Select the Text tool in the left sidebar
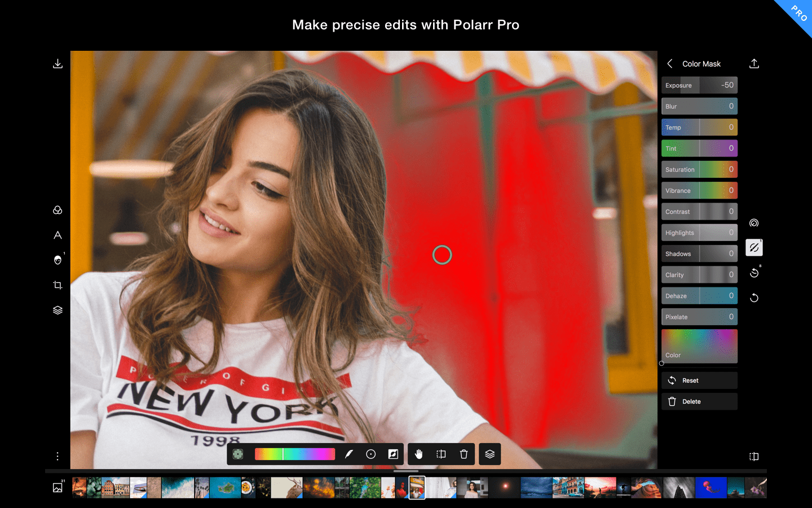The image size is (812, 508). (x=57, y=235)
